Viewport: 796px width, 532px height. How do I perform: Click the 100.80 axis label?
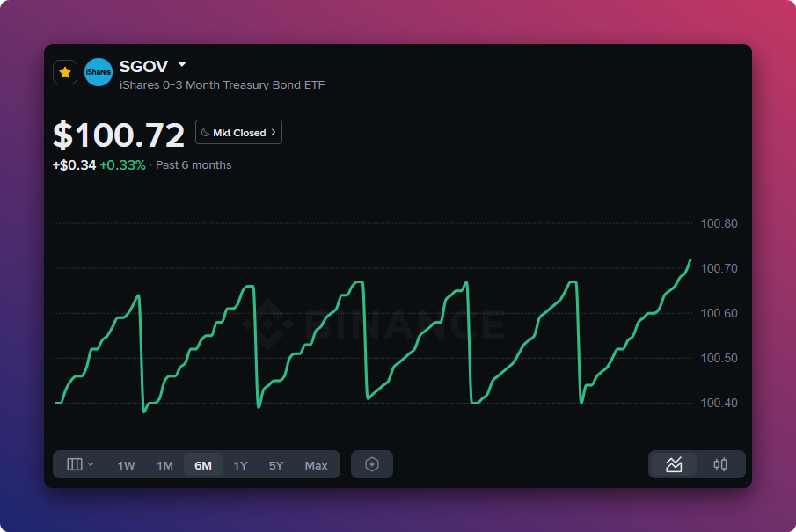pyautogui.click(x=719, y=223)
